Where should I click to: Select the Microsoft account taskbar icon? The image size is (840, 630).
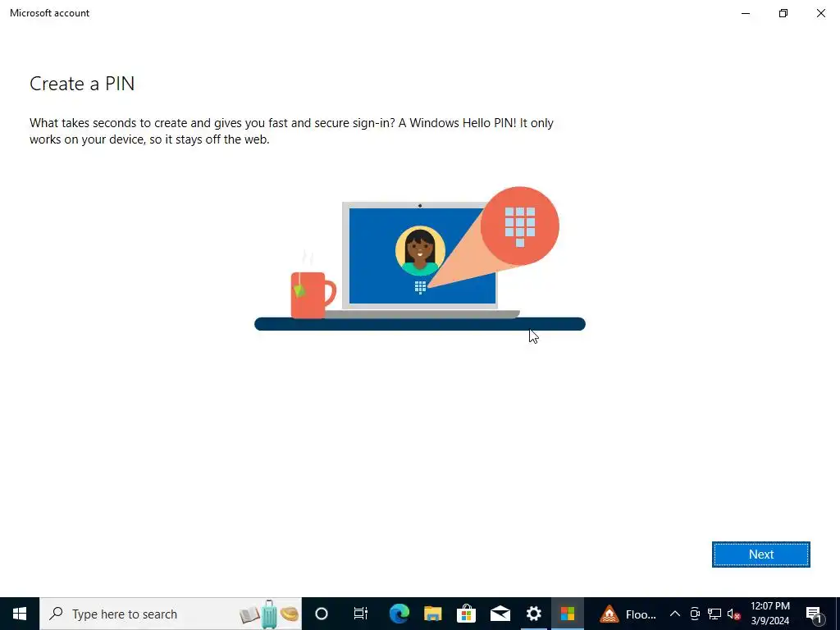[568, 614]
